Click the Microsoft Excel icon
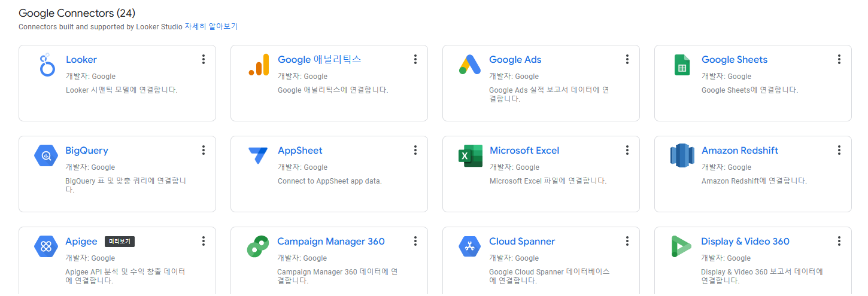868x296 pixels. click(471, 155)
